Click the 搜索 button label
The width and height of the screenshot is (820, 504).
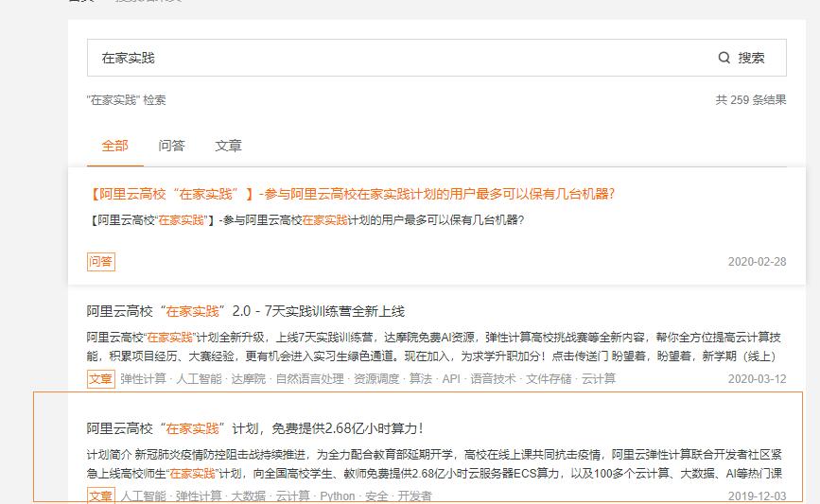point(751,58)
